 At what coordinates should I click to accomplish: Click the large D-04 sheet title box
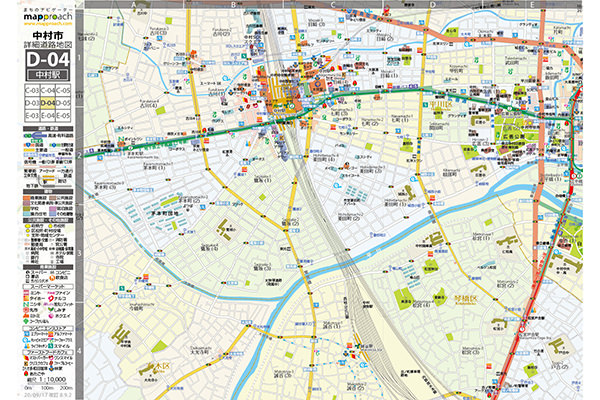click(48, 60)
